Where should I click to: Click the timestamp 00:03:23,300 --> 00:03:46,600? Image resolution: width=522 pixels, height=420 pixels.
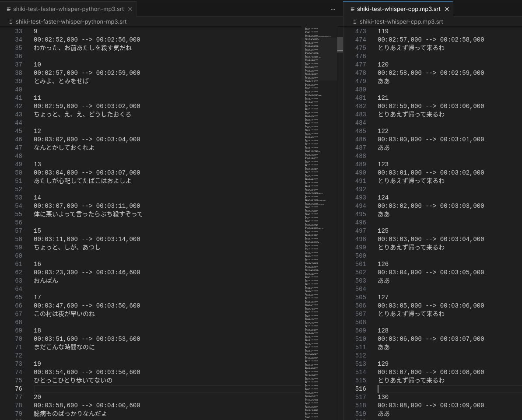click(87, 273)
